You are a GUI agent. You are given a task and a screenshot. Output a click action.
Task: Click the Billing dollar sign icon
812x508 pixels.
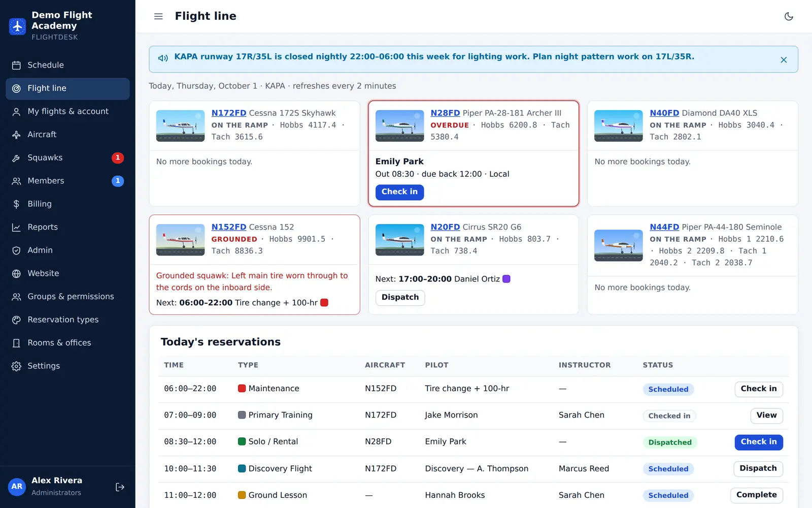16,204
